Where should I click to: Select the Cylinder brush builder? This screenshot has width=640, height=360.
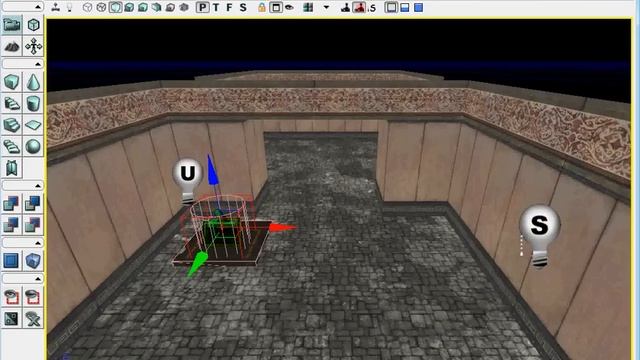click(33, 104)
